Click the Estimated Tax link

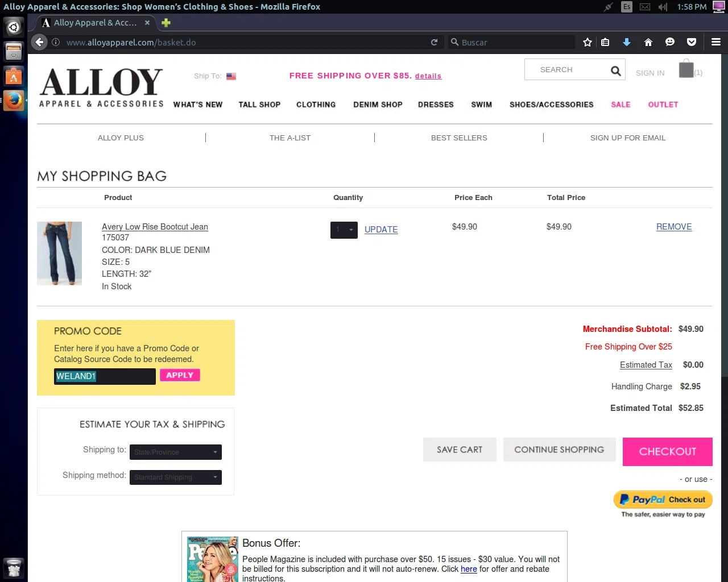[x=646, y=365]
